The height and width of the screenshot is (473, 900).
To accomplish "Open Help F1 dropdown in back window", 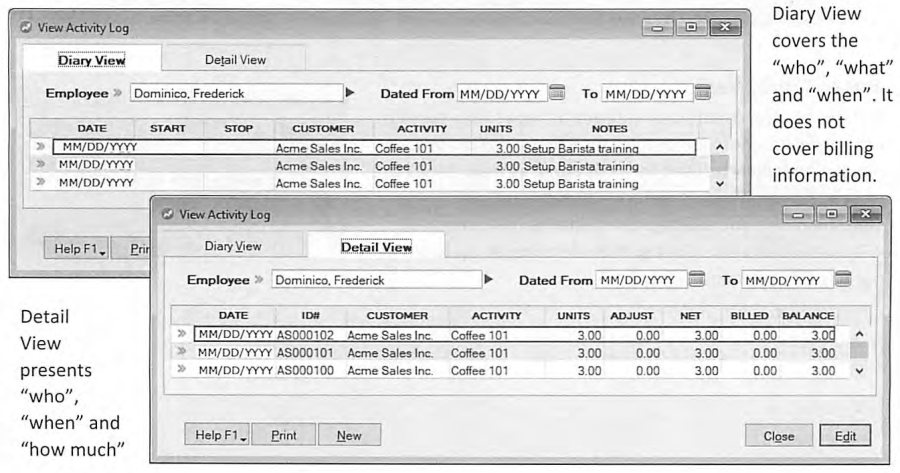I will [76, 249].
